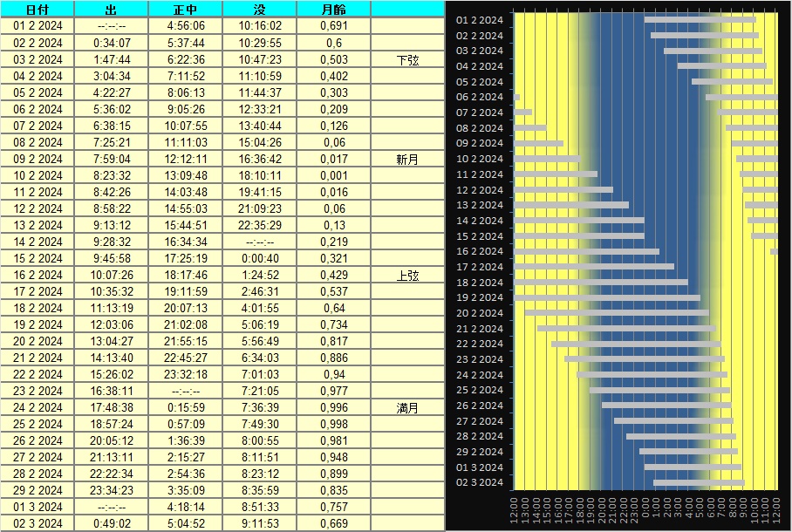This screenshot has height=532, width=792.
Task: Click the 下弦 phase label cell
Action: coord(407,60)
